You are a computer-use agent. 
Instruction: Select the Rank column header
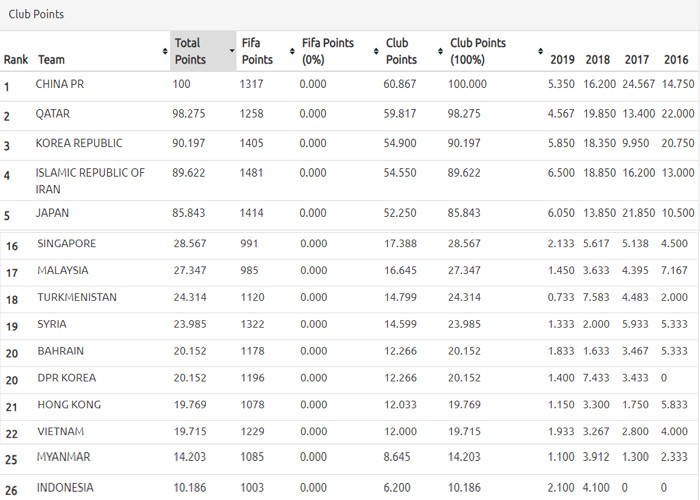pos(16,60)
